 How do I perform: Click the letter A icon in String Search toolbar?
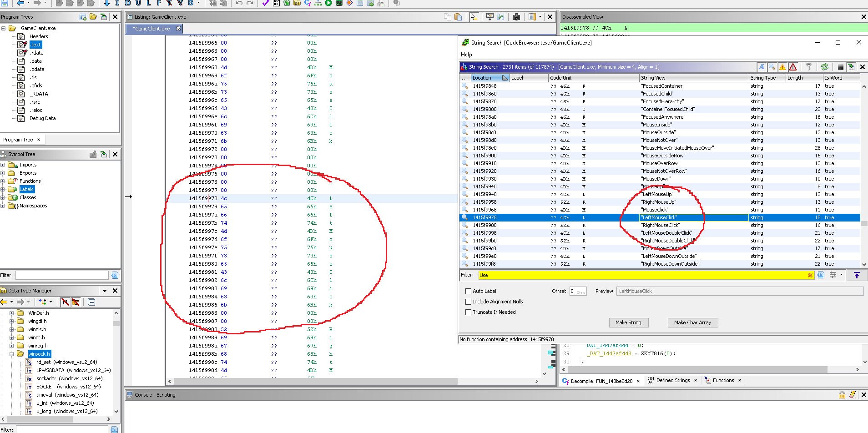pos(761,67)
